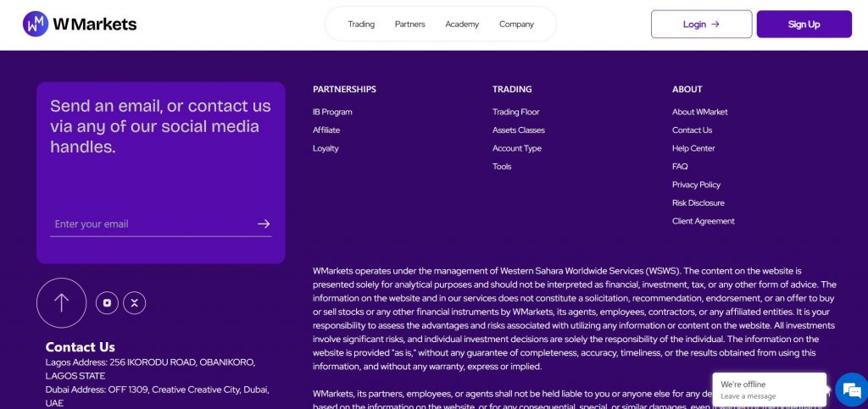Open the Risk Disclosure link
This screenshot has width=868, height=409.
698,203
